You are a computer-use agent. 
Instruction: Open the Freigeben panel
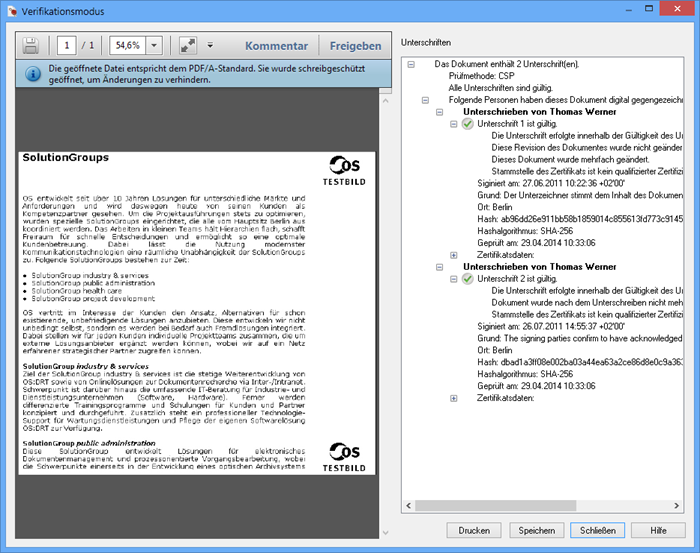coord(355,46)
